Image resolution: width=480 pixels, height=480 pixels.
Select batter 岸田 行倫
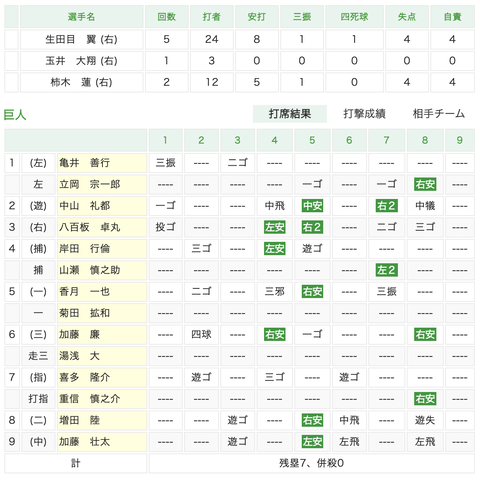85,249
